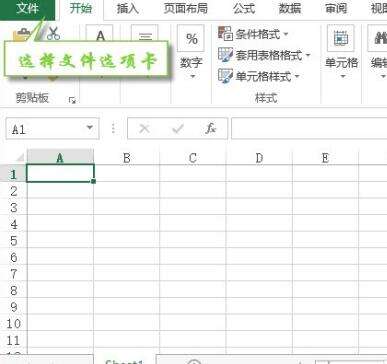Viewport: 387px width, 364px height.
Task: Click inside the formula bar input
Action: [x=309, y=128]
